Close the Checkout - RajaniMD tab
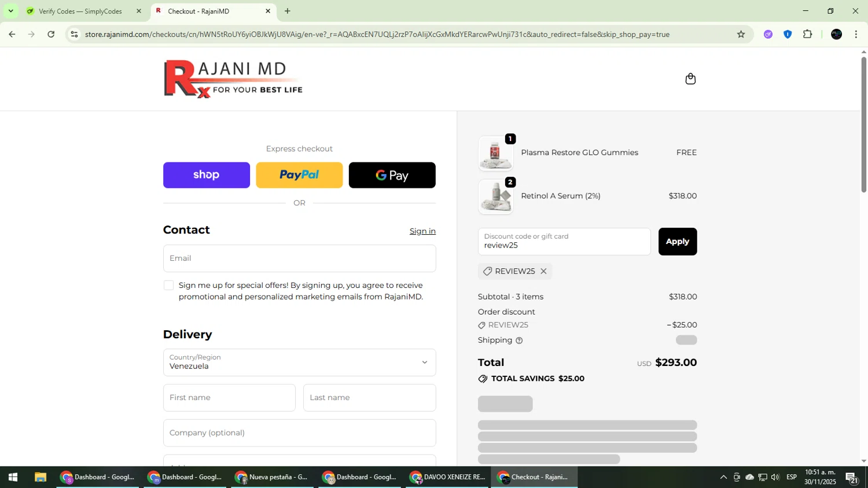Image resolution: width=868 pixels, height=488 pixels. click(x=268, y=11)
